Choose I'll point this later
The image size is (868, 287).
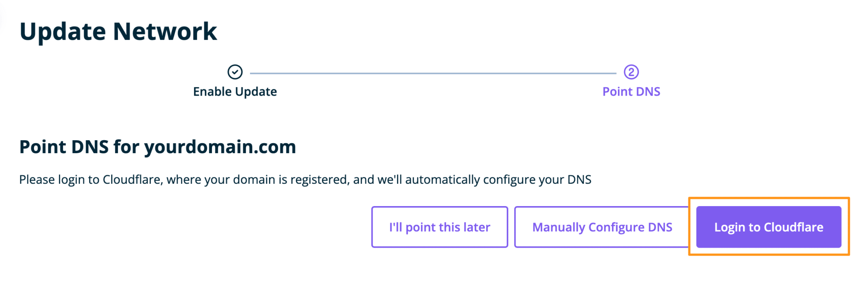click(439, 227)
